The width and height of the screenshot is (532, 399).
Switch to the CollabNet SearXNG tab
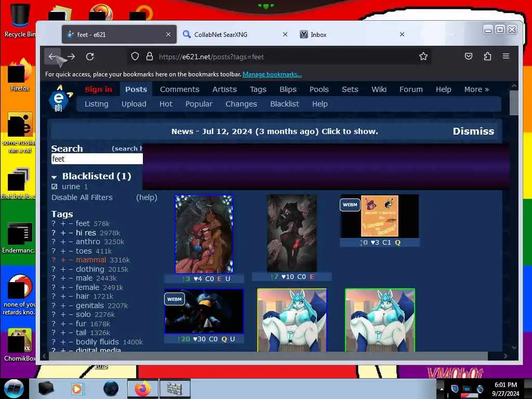point(234,34)
